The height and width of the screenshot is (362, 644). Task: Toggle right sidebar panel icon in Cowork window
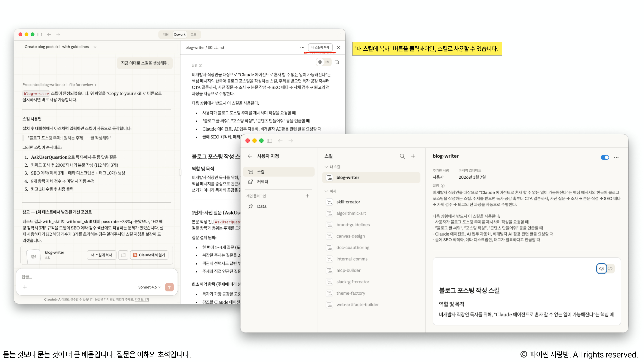[339, 35]
